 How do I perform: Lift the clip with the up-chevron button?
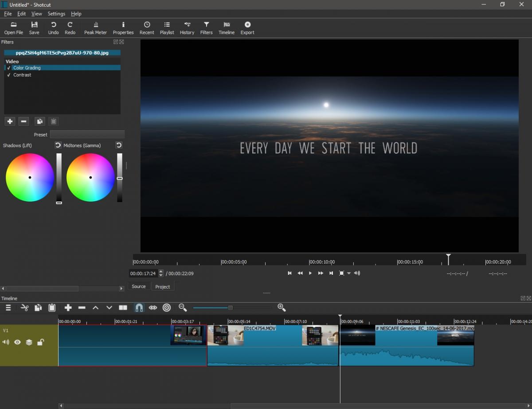point(95,308)
